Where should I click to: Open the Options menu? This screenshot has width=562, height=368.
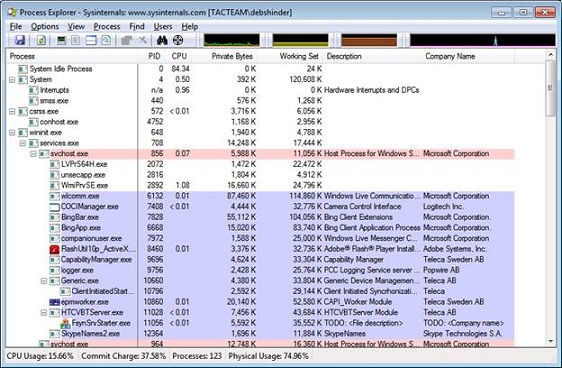(45, 27)
